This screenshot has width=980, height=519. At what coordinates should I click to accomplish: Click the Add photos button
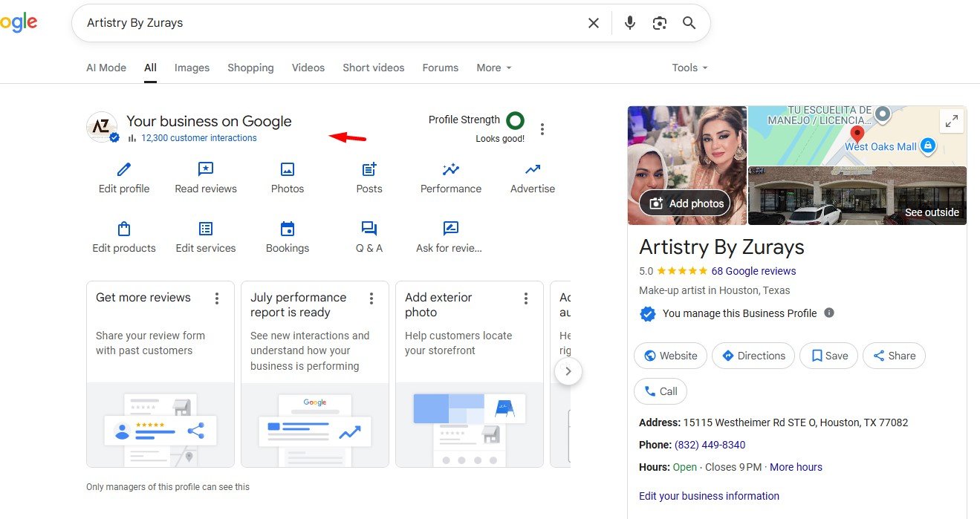pyautogui.click(x=687, y=203)
